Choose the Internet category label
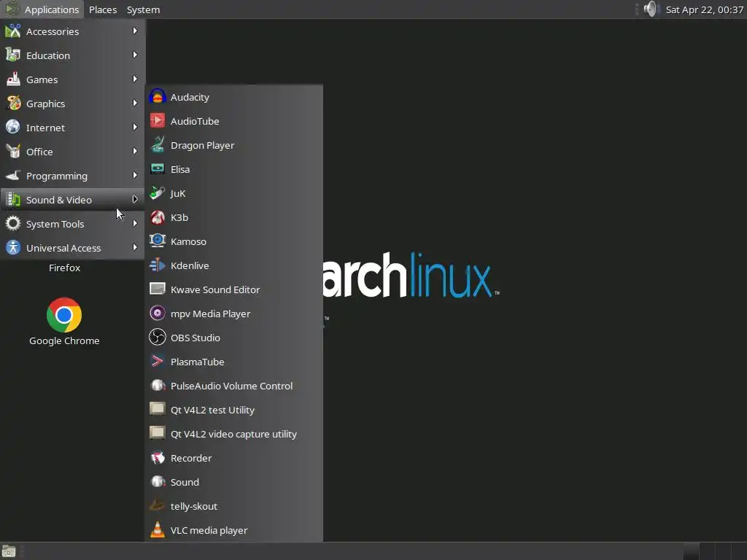Viewport: 747px width, 560px height. click(45, 128)
